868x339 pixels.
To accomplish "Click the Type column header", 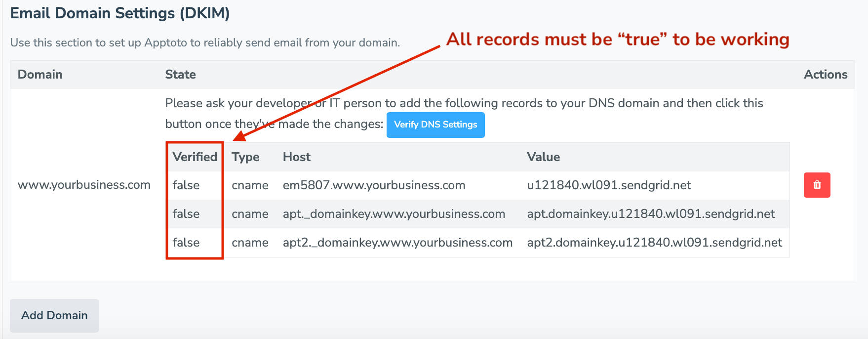I will (x=245, y=157).
